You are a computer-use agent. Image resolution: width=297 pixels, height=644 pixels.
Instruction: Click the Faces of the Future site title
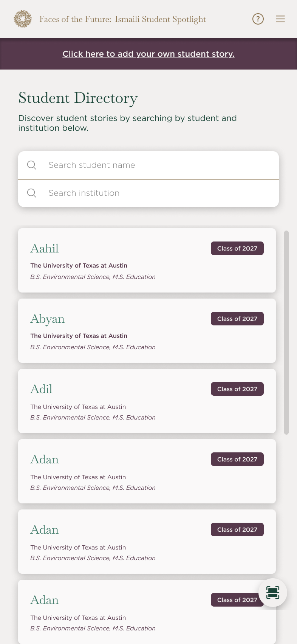coord(123,19)
